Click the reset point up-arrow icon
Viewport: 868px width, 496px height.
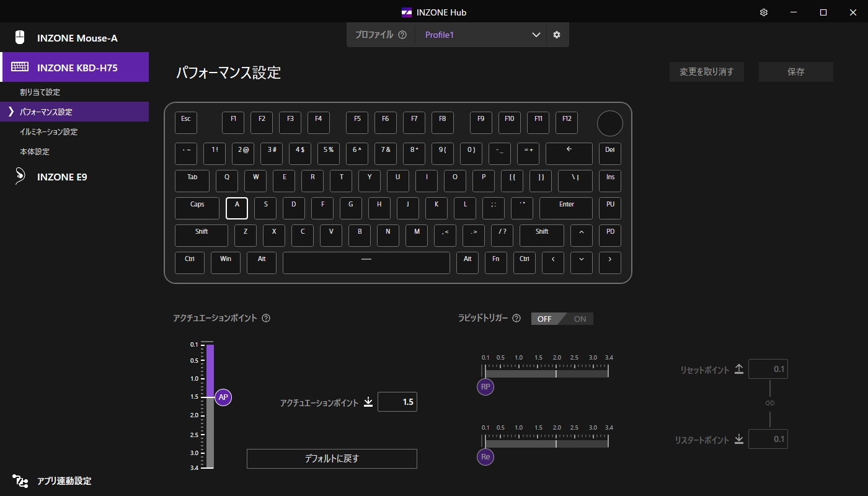coord(738,370)
